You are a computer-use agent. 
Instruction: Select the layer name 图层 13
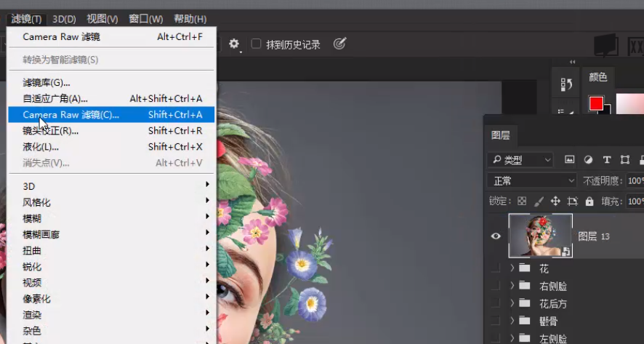tap(594, 236)
